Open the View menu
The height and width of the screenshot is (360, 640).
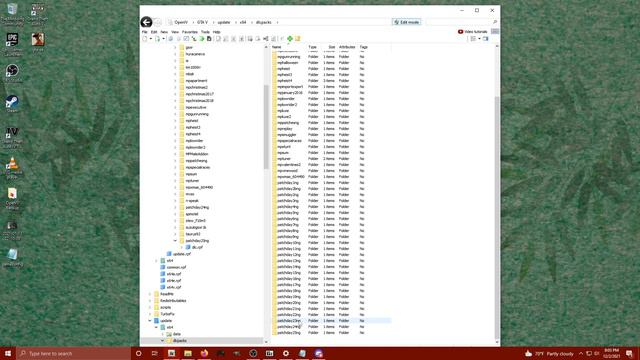(x=175, y=32)
